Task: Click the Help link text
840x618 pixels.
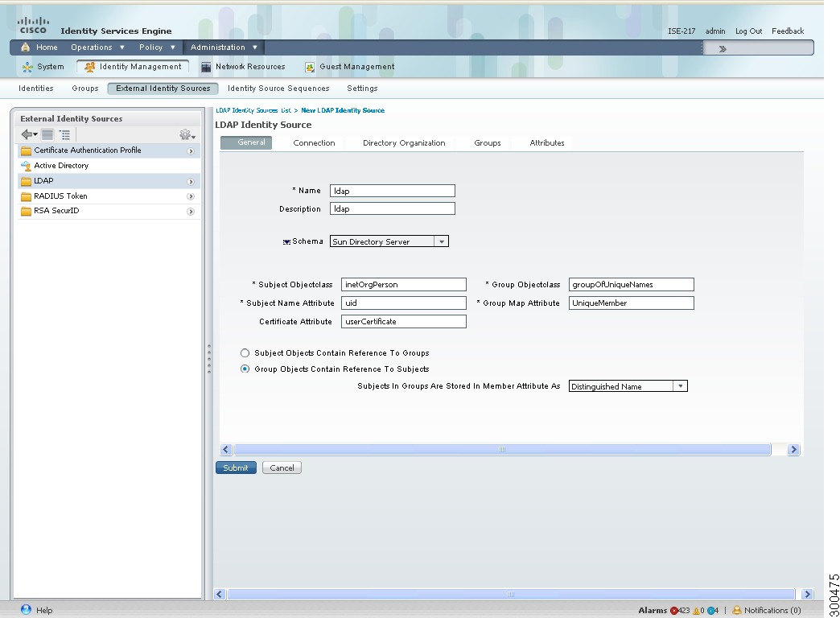Action: pos(44,611)
